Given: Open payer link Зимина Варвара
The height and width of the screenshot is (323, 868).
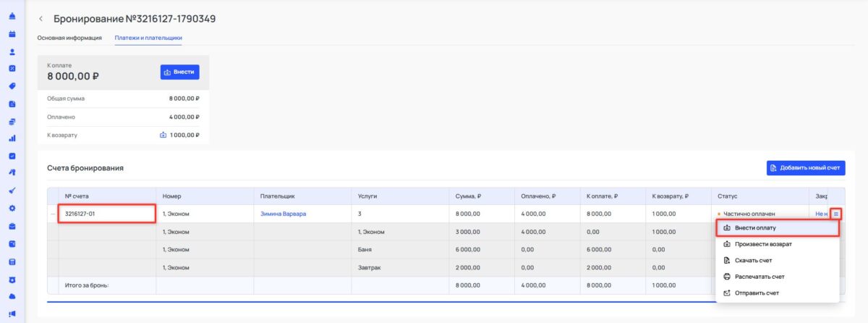Looking at the screenshot, I should [x=284, y=214].
